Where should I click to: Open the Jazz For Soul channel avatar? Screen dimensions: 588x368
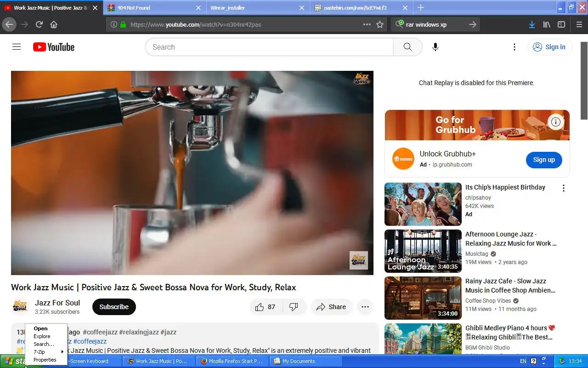20,307
